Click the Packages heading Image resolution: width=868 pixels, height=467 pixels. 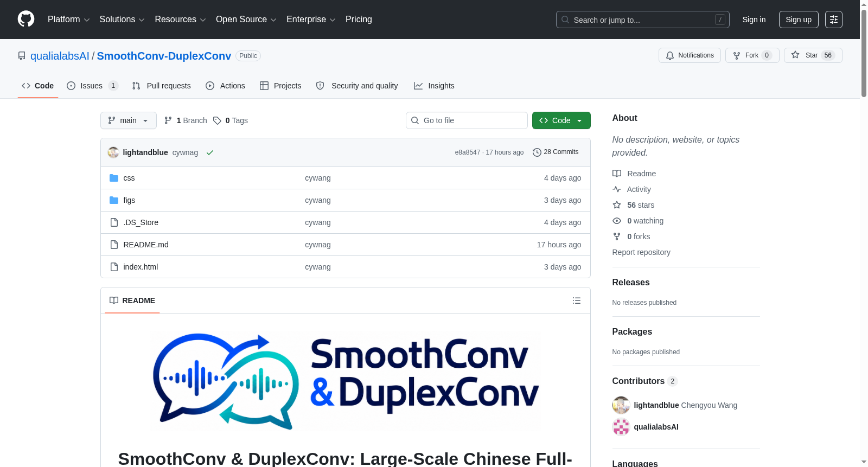[x=632, y=332]
